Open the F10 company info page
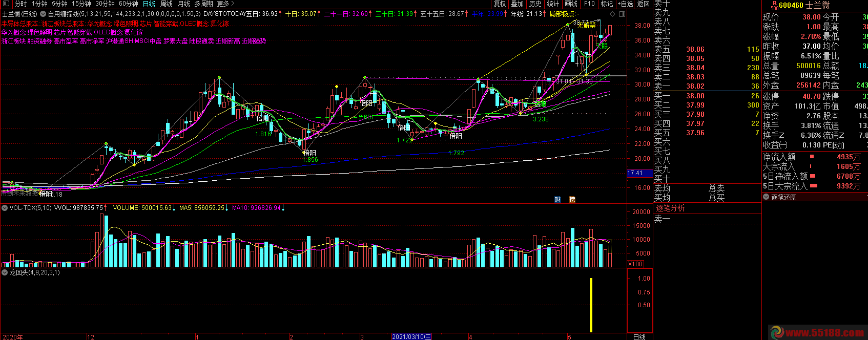The width and height of the screenshot is (868, 340). (x=589, y=4)
